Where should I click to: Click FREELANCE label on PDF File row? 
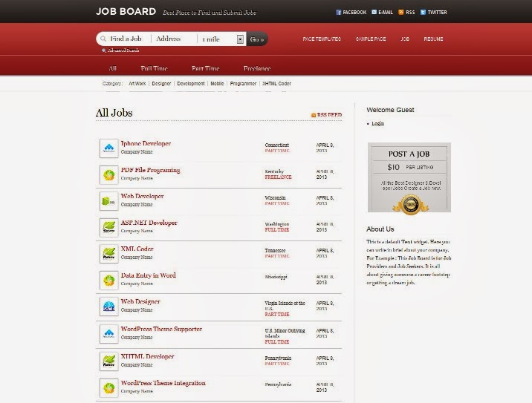coord(278,177)
